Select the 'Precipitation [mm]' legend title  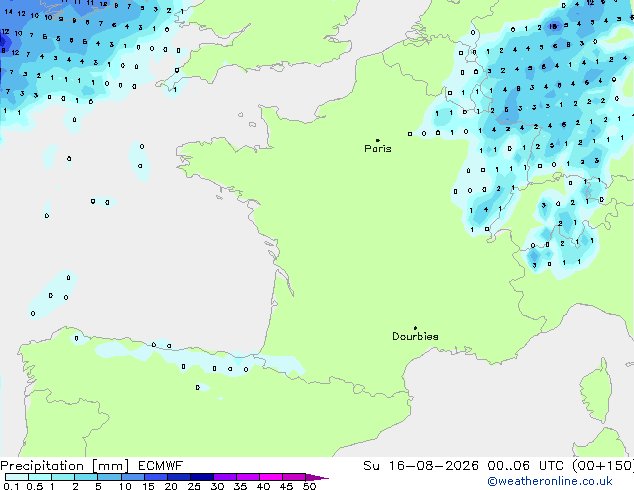[65, 466]
